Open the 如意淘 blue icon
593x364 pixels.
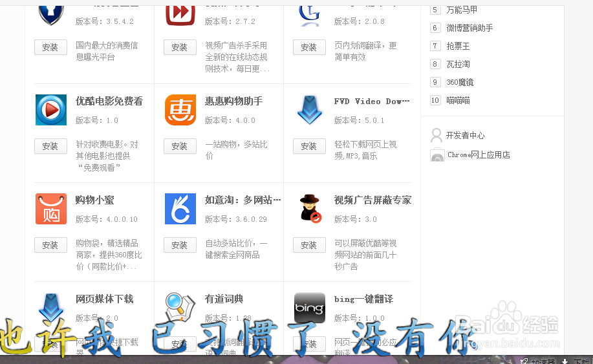click(180, 209)
